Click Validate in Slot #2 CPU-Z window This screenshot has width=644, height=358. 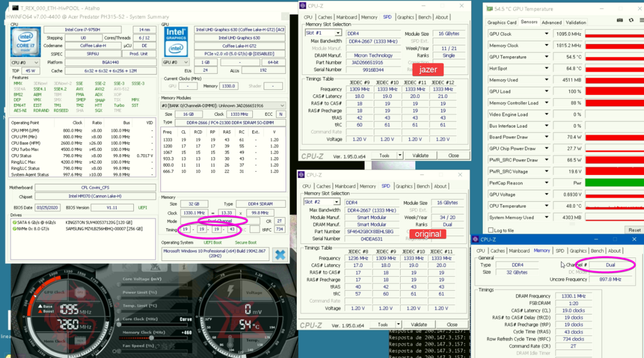[x=418, y=324]
